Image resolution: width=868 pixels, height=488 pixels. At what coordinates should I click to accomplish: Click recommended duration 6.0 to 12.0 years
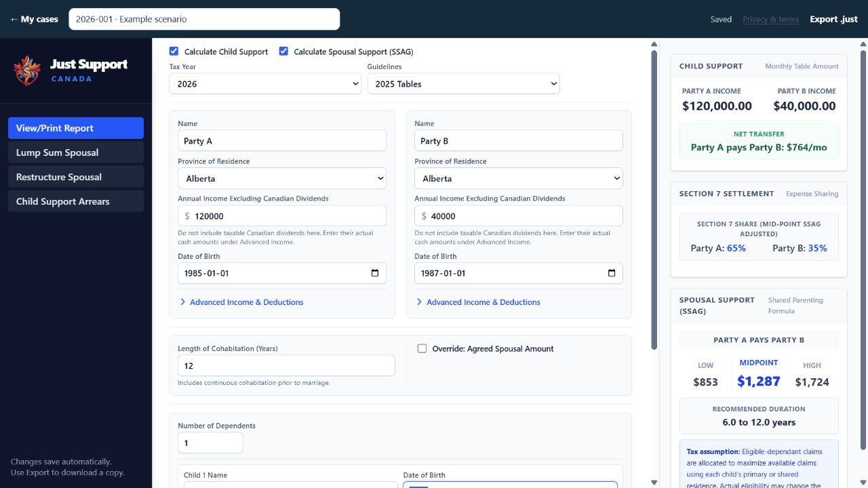click(x=759, y=422)
